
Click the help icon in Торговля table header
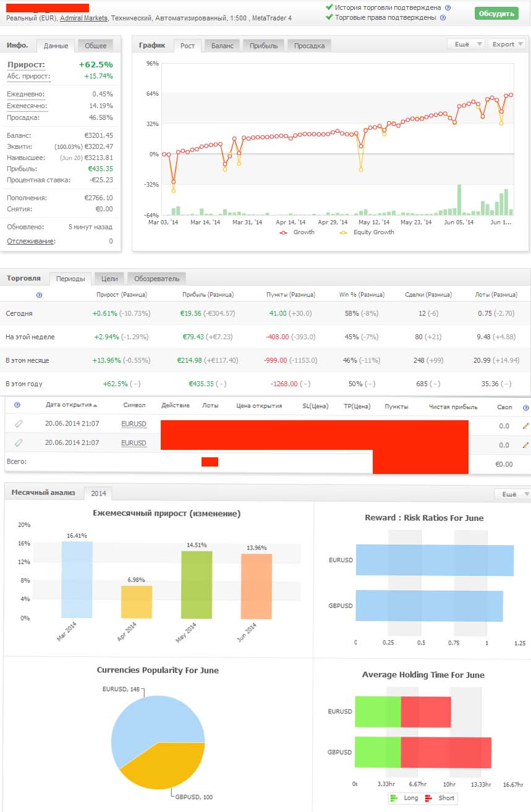[x=39, y=295]
